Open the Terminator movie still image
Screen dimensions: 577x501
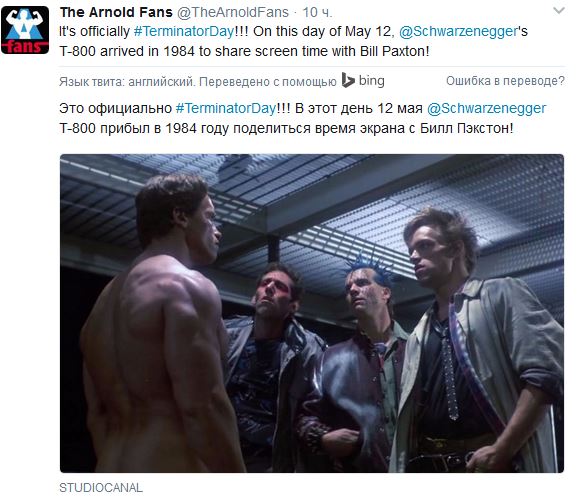tap(312, 313)
